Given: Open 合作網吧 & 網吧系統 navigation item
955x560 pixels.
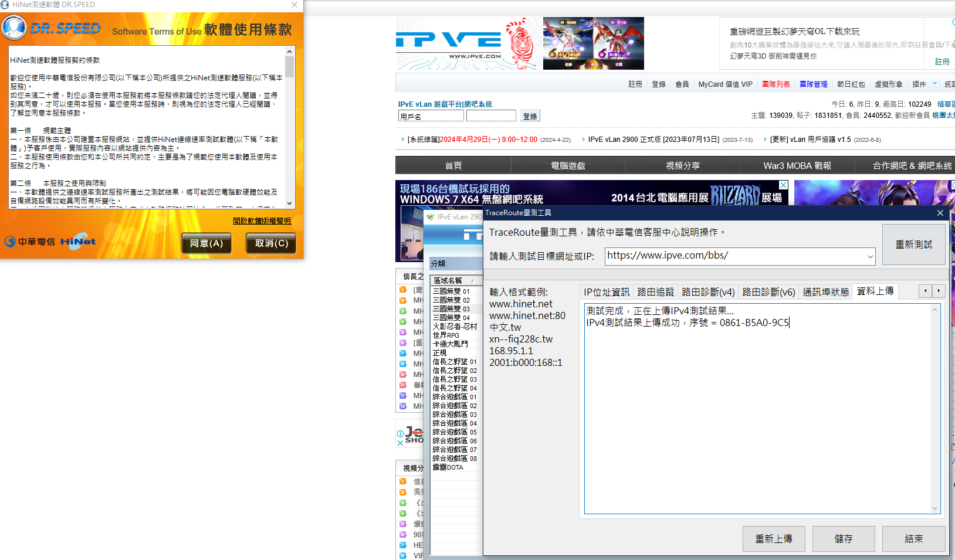Looking at the screenshot, I should pyautogui.click(x=912, y=165).
